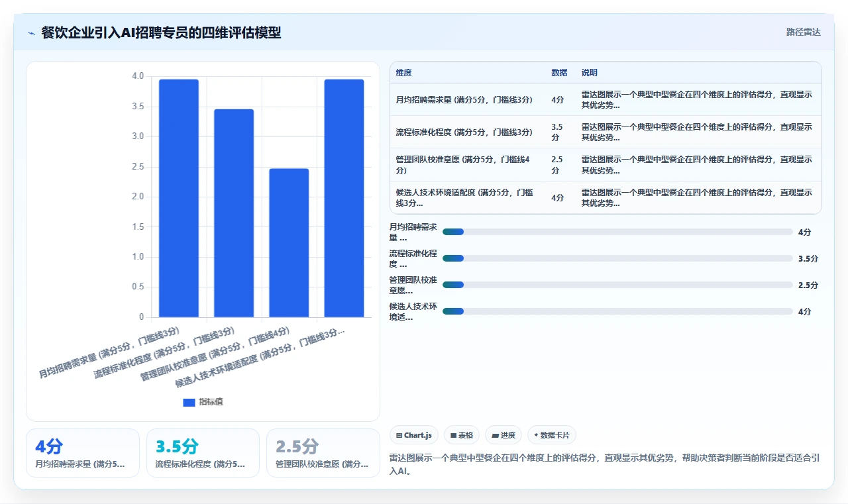The image size is (848, 504).
Task: Select the 管理团队校准意愿 bar in chart
Action: [x=289, y=243]
